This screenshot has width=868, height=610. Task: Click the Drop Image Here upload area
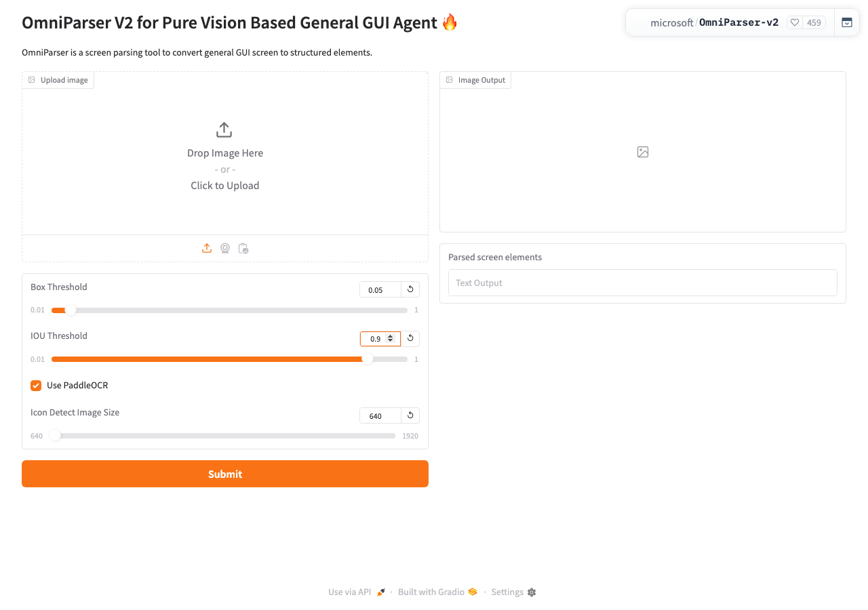tap(225, 153)
